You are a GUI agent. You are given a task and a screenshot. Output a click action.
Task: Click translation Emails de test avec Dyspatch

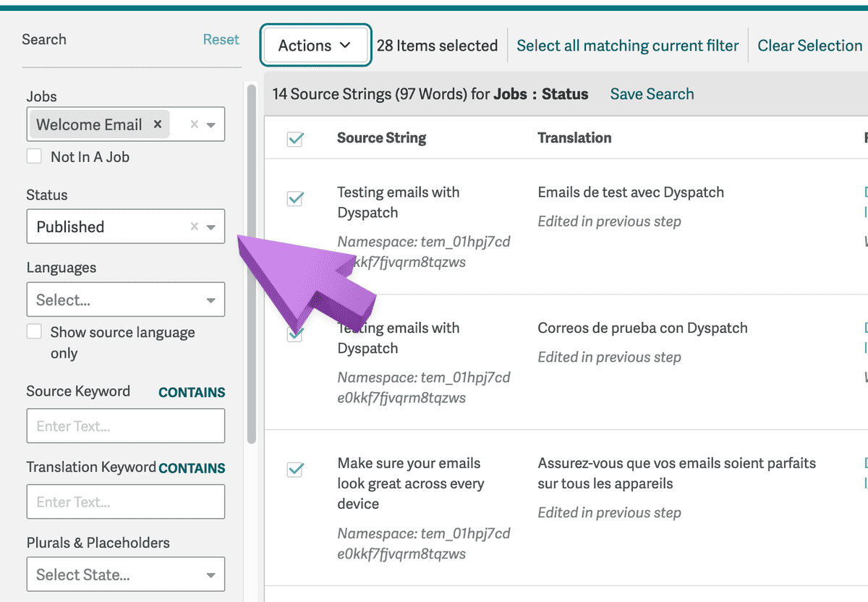631,192
